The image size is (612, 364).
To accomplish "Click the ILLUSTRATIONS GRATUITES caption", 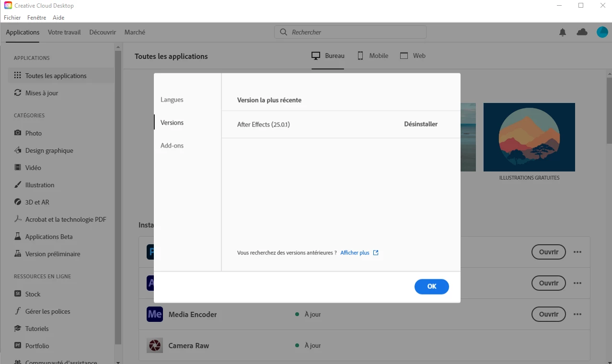I will pyautogui.click(x=529, y=178).
